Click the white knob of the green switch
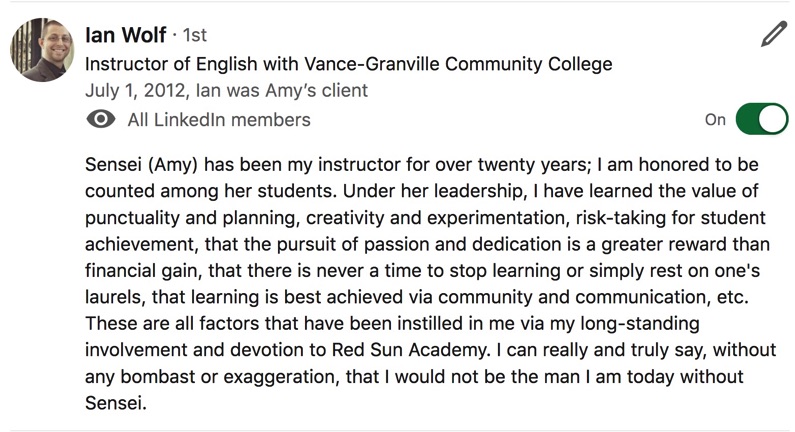Screen dimensions: 795x432 coord(773,119)
